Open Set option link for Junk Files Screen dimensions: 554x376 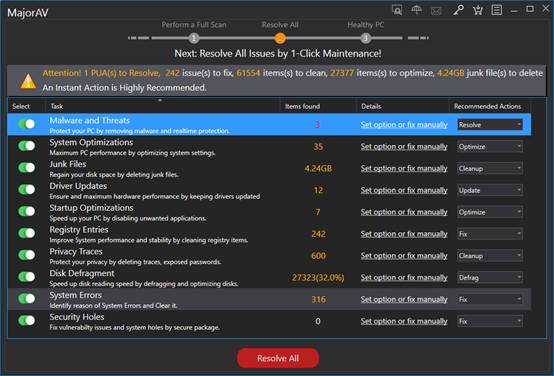tap(404, 168)
